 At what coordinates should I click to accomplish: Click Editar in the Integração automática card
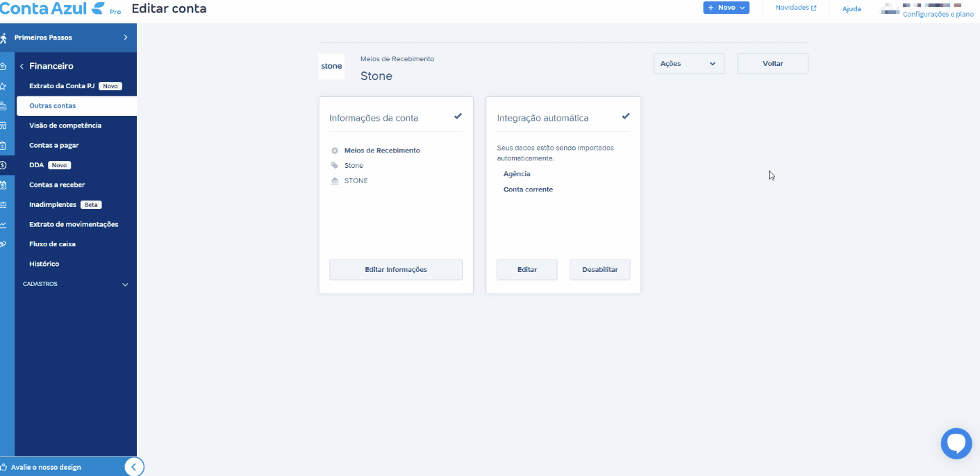[526, 270]
